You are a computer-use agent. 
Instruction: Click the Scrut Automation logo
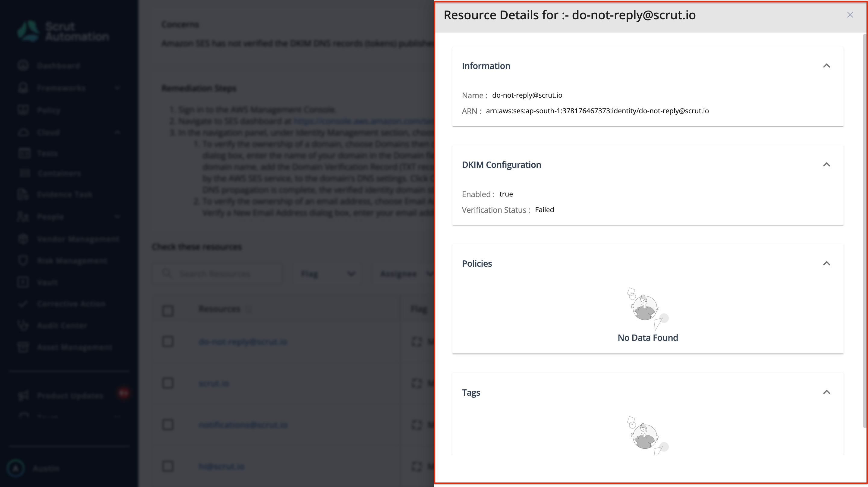(x=63, y=31)
